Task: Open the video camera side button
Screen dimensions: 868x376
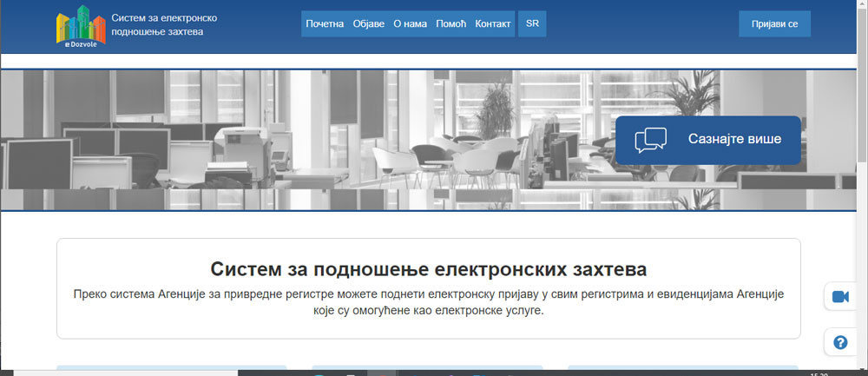Action: [x=840, y=297]
